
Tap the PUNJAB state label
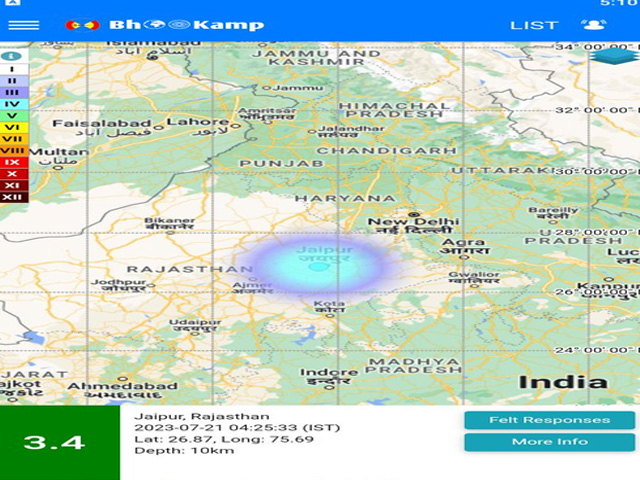[x=282, y=164]
